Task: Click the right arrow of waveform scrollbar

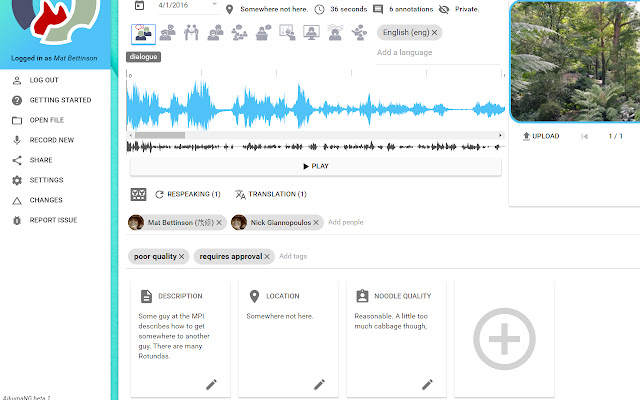Action: click(500, 135)
